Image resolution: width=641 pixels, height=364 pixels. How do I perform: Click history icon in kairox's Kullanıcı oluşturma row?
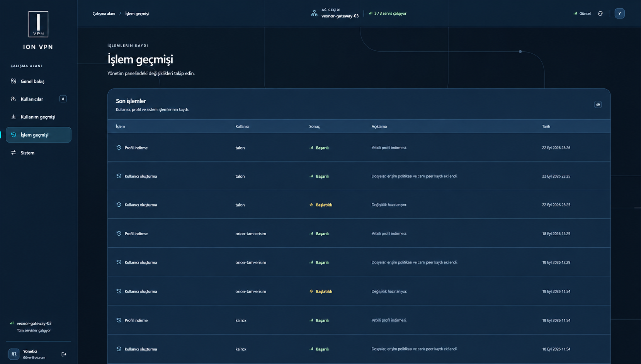pos(119,349)
